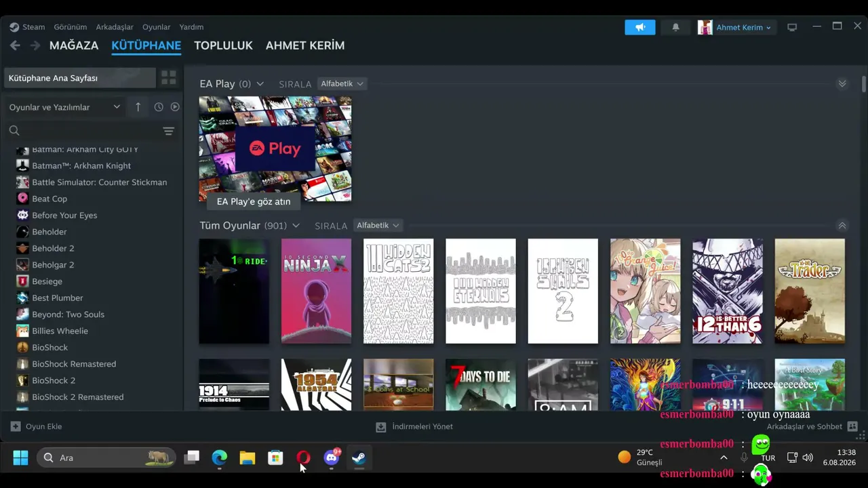The height and width of the screenshot is (488, 868).
Task: Open advanced filters icon beside search
Action: coord(169,131)
